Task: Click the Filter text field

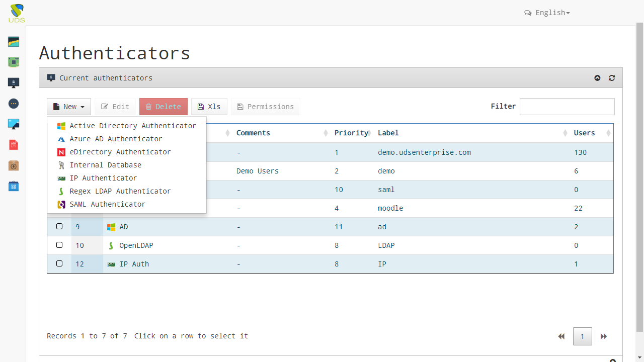Action: tap(567, 107)
